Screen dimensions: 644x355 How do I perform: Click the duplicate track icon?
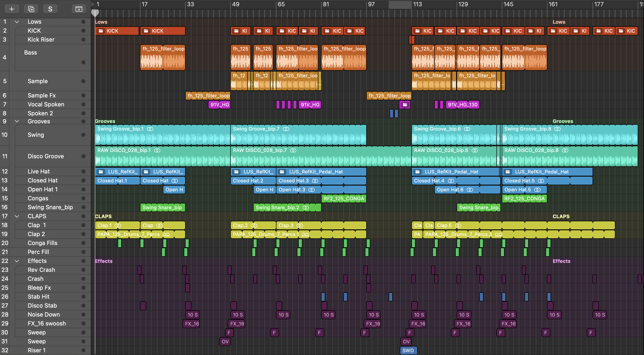pyautogui.click(x=31, y=9)
